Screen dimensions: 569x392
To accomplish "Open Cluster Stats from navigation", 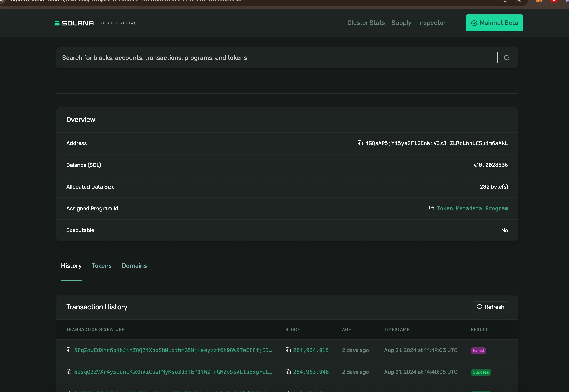I will pyautogui.click(x=366, y=23).
